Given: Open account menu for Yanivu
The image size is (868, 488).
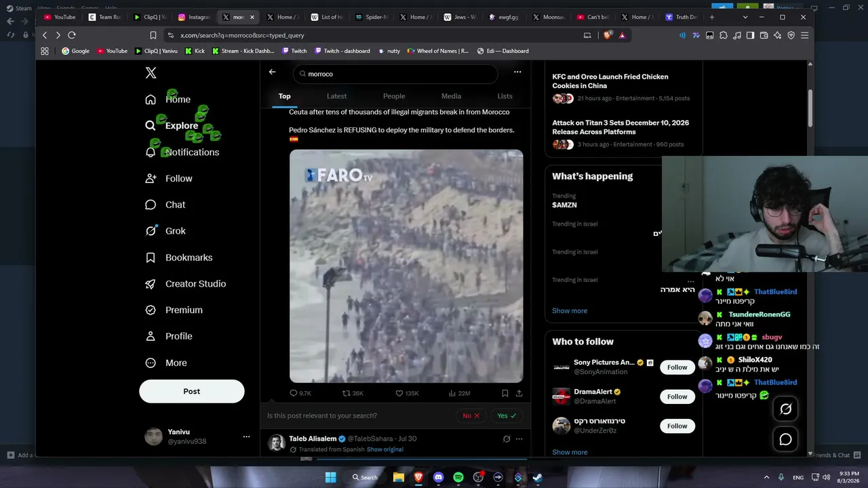Looking at the screenshot, I should [246, 436].
